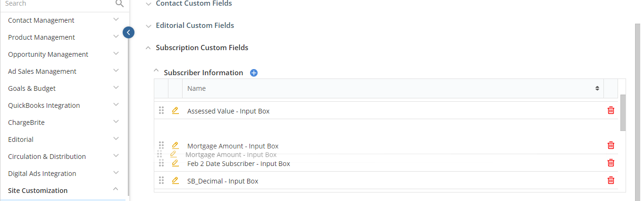Edit the SB_Decimal field with pencil icon
Image resolution: width=644 pixels, height=201 pixels.
(x=175, y=180)
